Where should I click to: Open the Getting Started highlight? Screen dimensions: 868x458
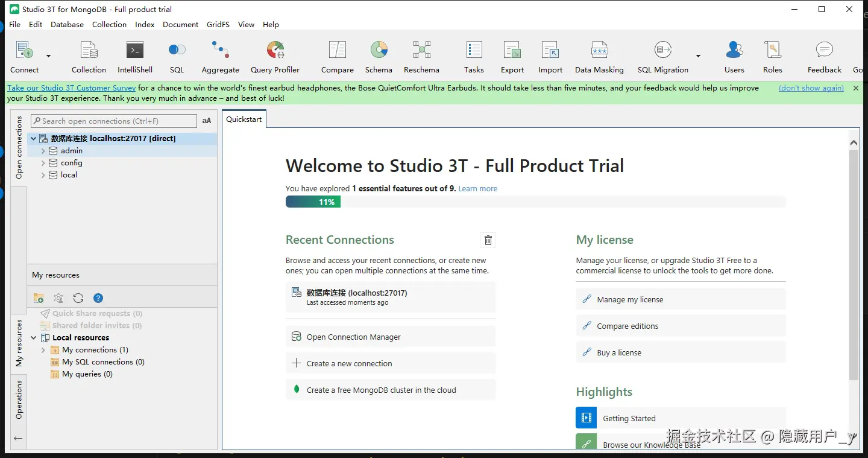pyautogui.click(x=681, y=418)
